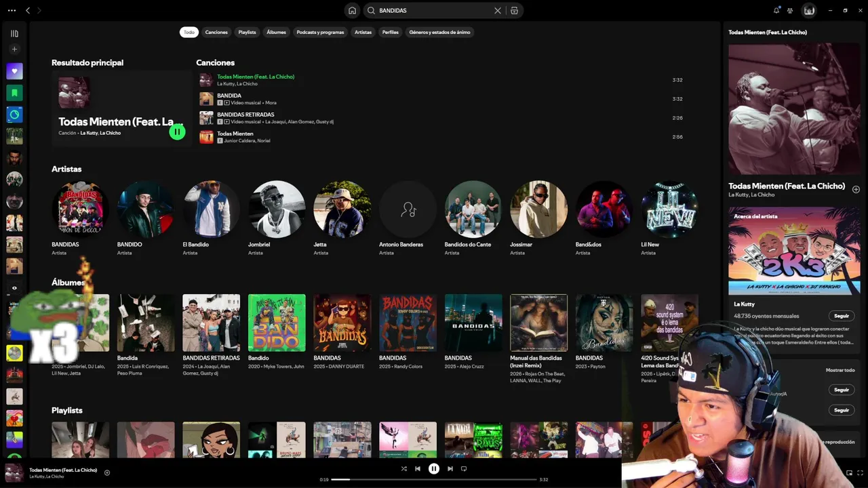This screenshot has width=868, height=488.
Task: Select the Podcasts y programas filter
Action: 320,32
